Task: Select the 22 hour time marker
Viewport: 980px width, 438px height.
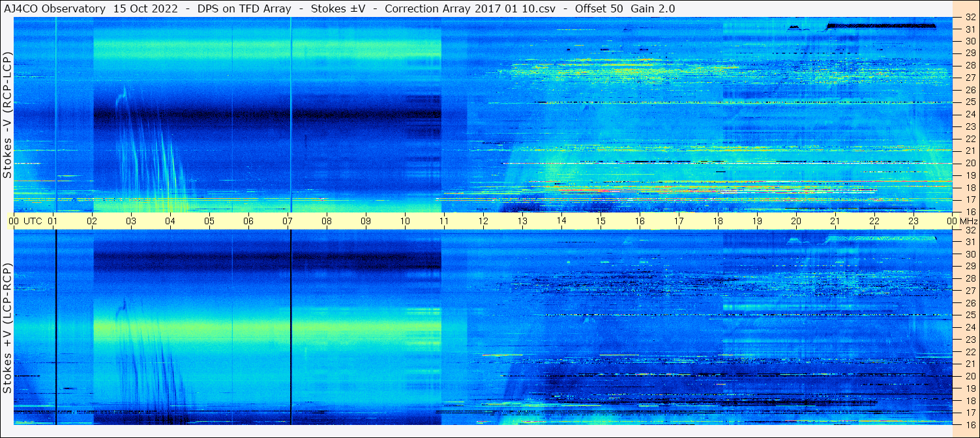Action: (x=874, y=221)
